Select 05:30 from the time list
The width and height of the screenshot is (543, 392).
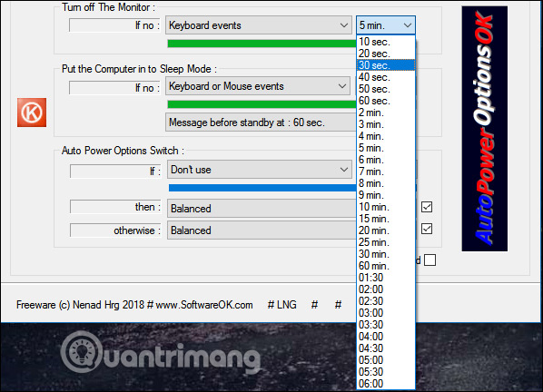point(386,372)
